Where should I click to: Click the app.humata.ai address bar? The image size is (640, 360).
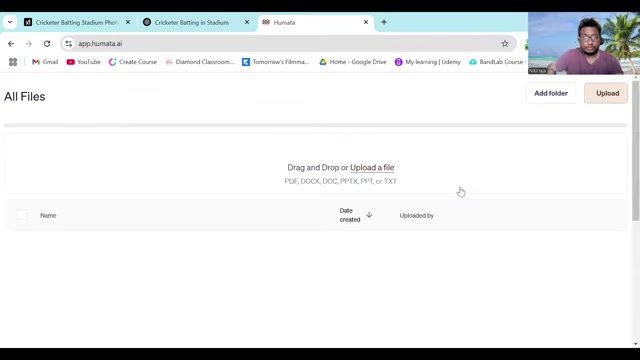pyautogui.click(x=288, y=44)
